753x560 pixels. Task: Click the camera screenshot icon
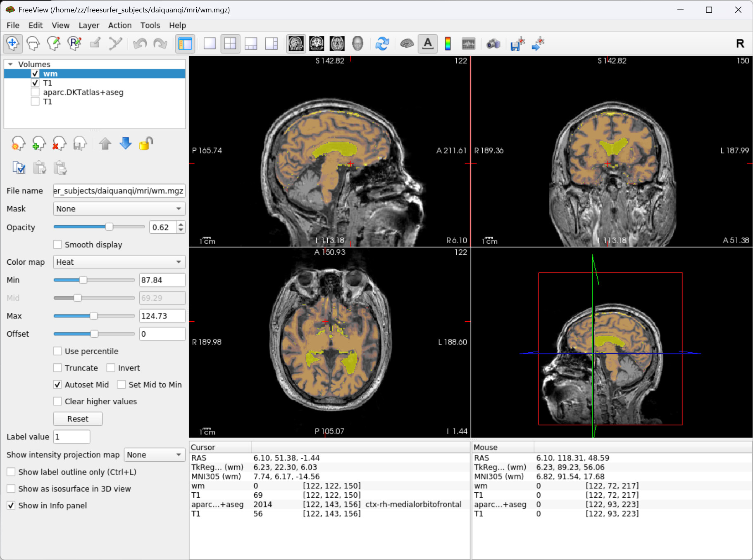click(493, 43)
